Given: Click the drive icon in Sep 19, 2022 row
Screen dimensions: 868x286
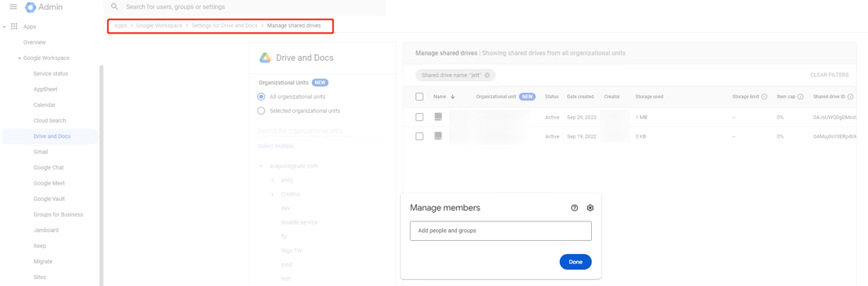Looking at the screenshot, I should pos(438,136).
